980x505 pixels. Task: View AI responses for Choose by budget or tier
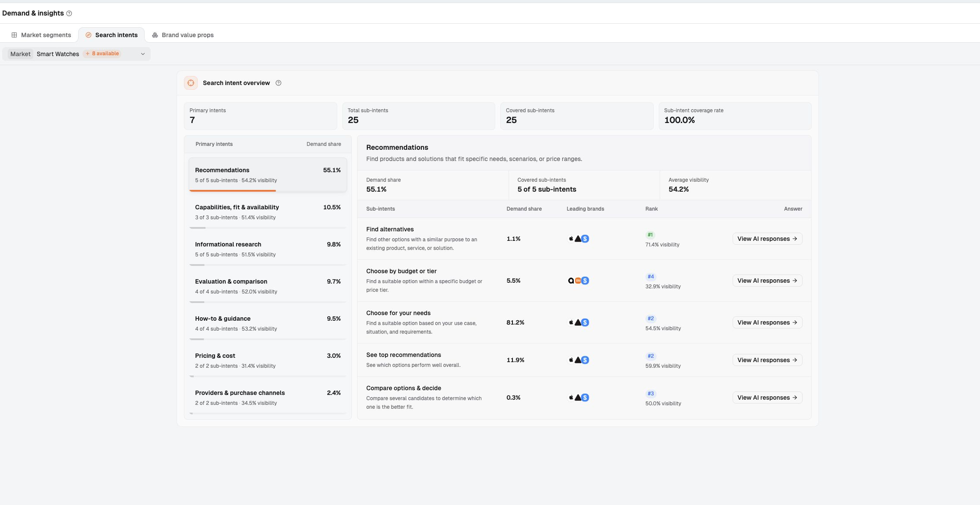click(x=767, y=281)
